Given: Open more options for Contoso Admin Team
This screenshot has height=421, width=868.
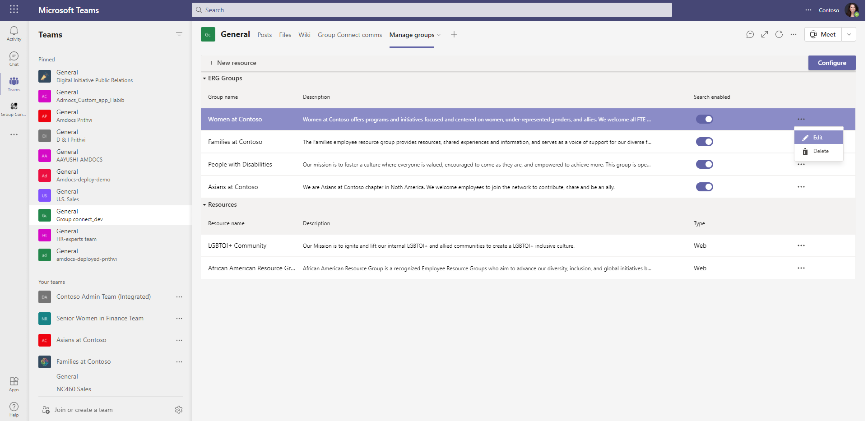Looking at the screenshot, I should [179, 297].
